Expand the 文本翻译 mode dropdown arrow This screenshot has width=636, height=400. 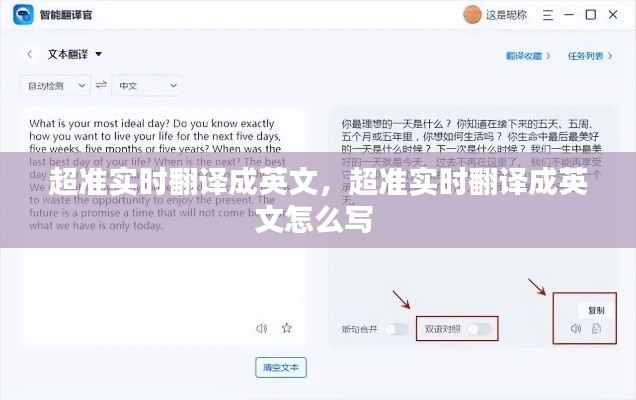tap(99, 54)
